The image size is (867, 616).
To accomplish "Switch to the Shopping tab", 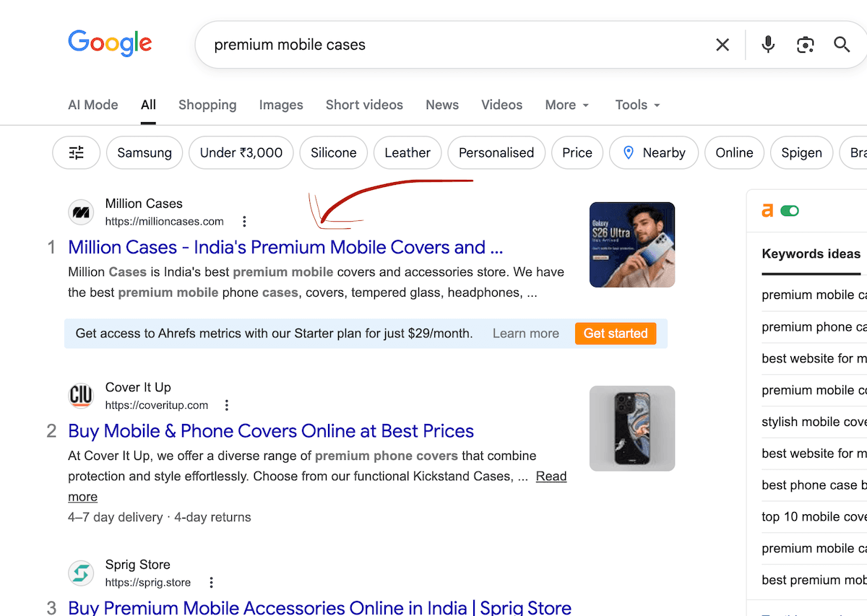I will [207, 105].
